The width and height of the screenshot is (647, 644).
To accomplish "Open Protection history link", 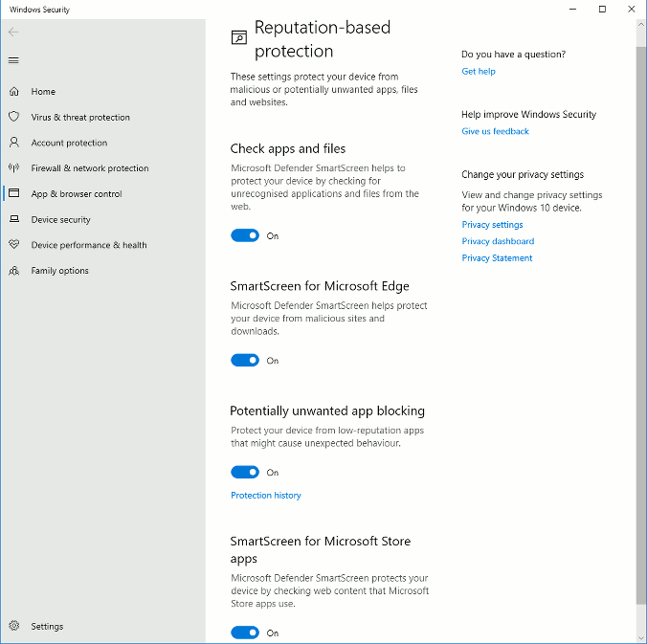I will pyautogui.click(x=266, y=495).
